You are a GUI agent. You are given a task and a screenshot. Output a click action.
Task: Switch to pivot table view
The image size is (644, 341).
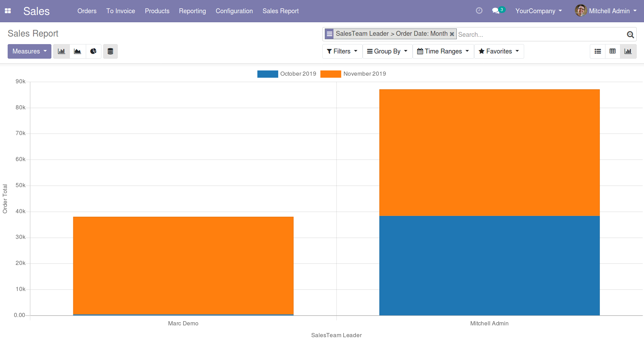[x=613, y=51]
